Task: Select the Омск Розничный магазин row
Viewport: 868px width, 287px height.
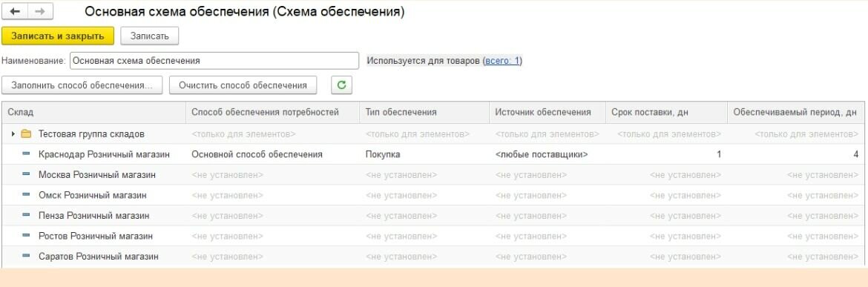Action: 433,195
